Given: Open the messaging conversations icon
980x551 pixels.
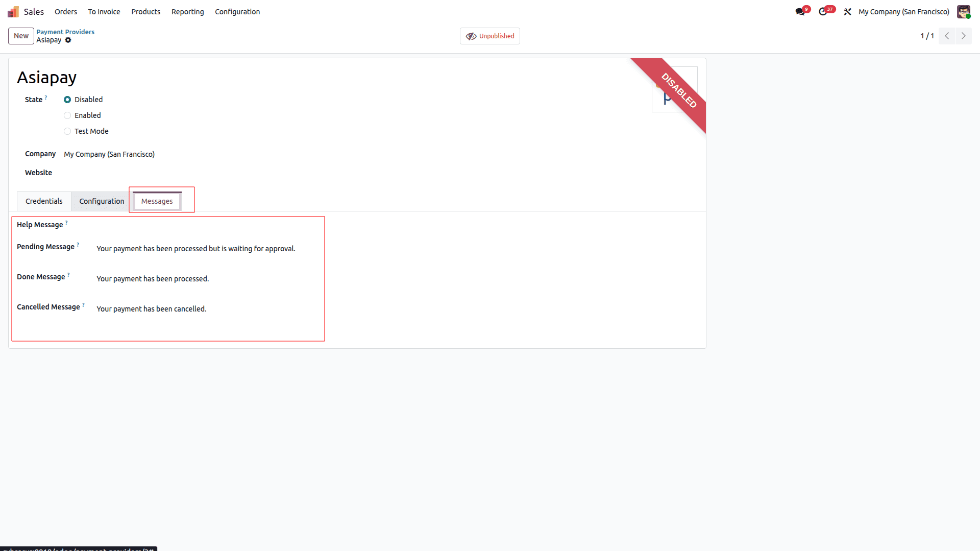Looking at the screenshot, I should click(x=801, y=11).
